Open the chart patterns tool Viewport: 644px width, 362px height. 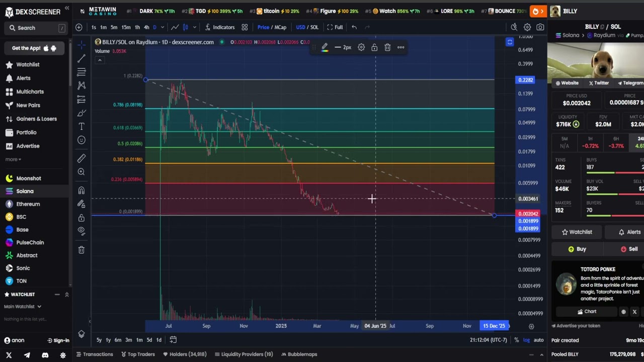tap(82, 85)
